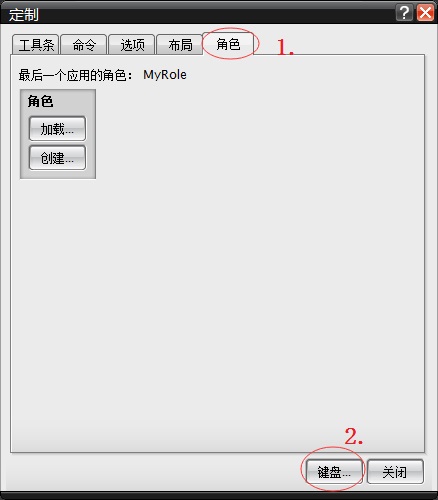Click the 加载... button to load a role

click(x=57, y=129)
